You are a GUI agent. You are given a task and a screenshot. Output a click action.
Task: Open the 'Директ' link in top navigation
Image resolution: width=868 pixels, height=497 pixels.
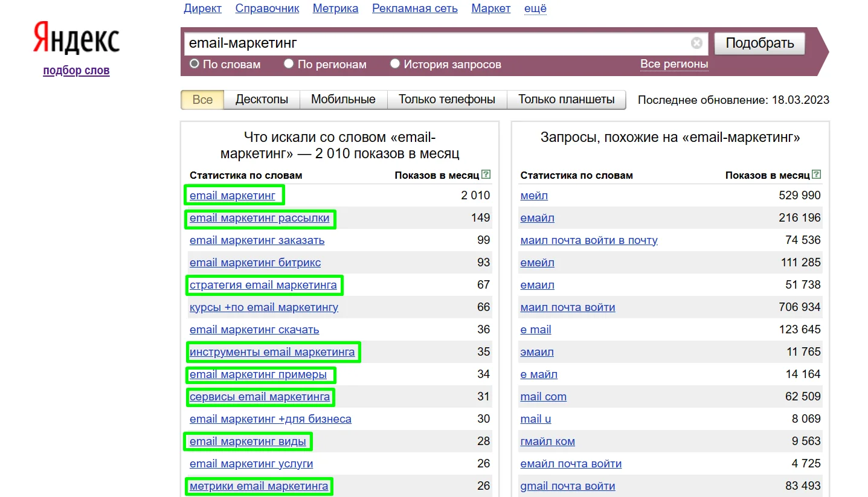coord(202,8)
